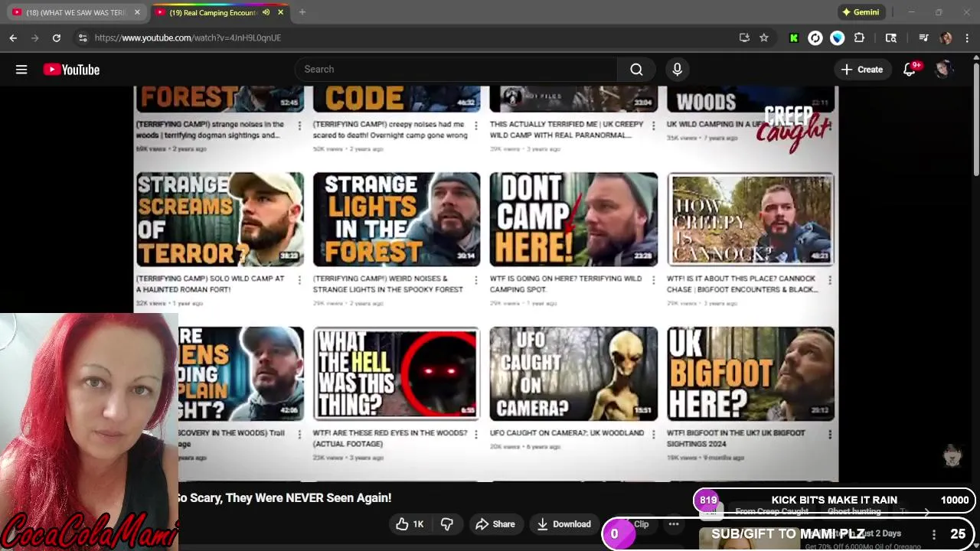
Task: Show more chips with the right chevron
Action: pos(926,512)
